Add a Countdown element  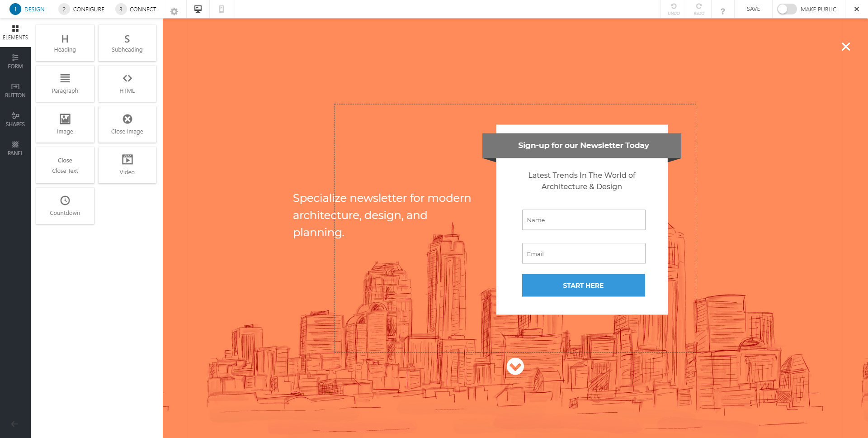pyautogui.click(x=65, y=205)
